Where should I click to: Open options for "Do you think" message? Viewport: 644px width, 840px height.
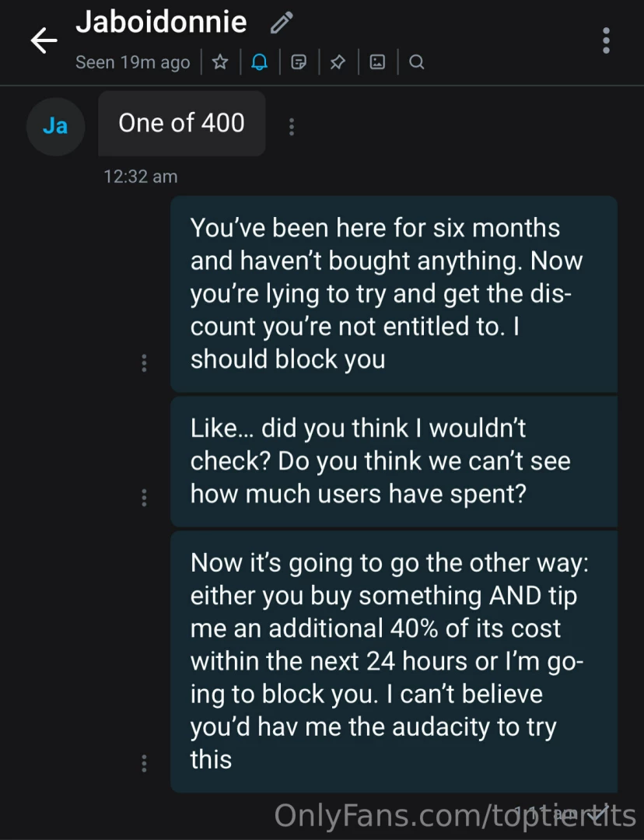tap(144, 497)
